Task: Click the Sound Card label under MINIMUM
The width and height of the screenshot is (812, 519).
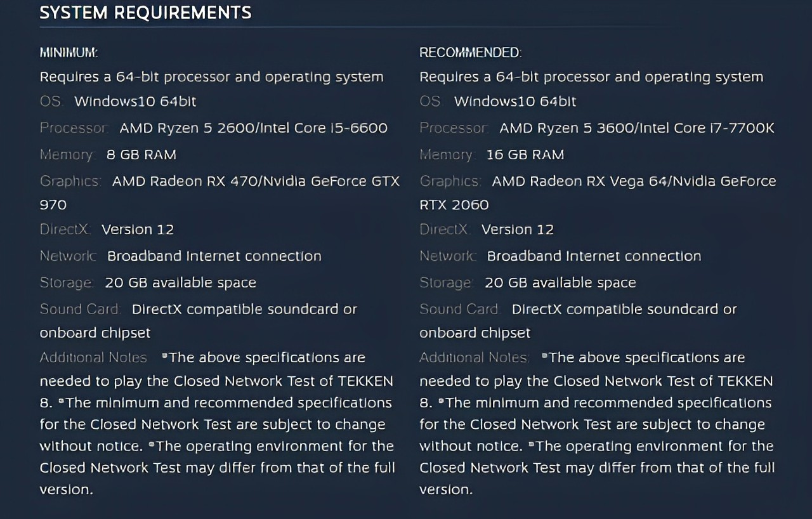Action: point(80,310)
